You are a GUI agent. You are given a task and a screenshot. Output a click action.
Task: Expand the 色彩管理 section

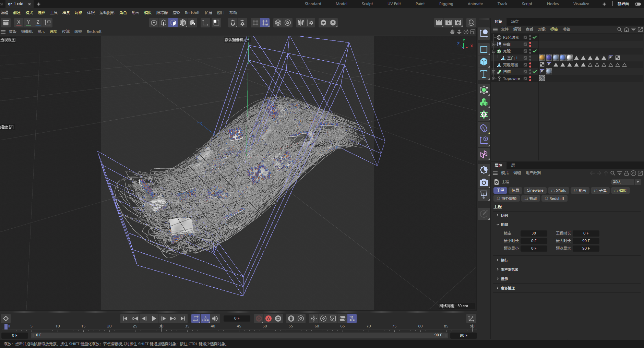(498, 288)
